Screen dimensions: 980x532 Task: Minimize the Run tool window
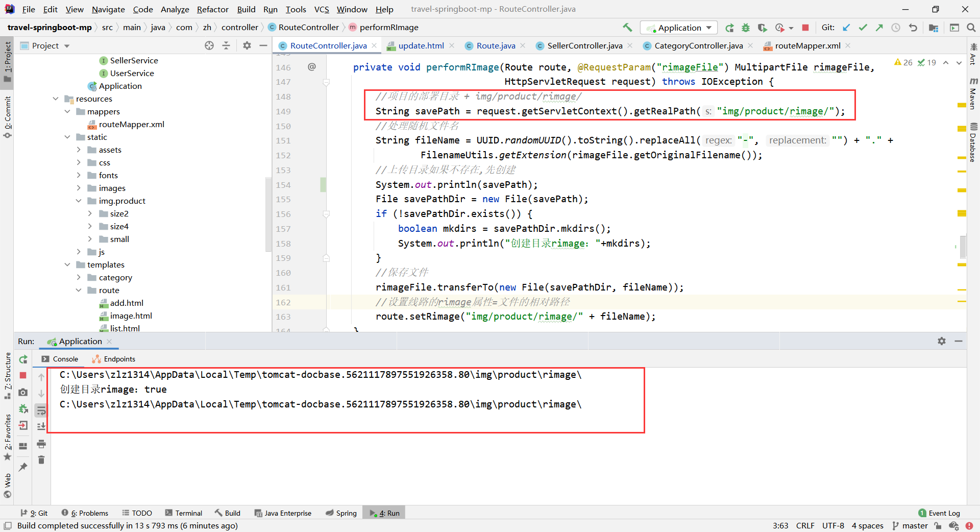[x=959, y=341]
